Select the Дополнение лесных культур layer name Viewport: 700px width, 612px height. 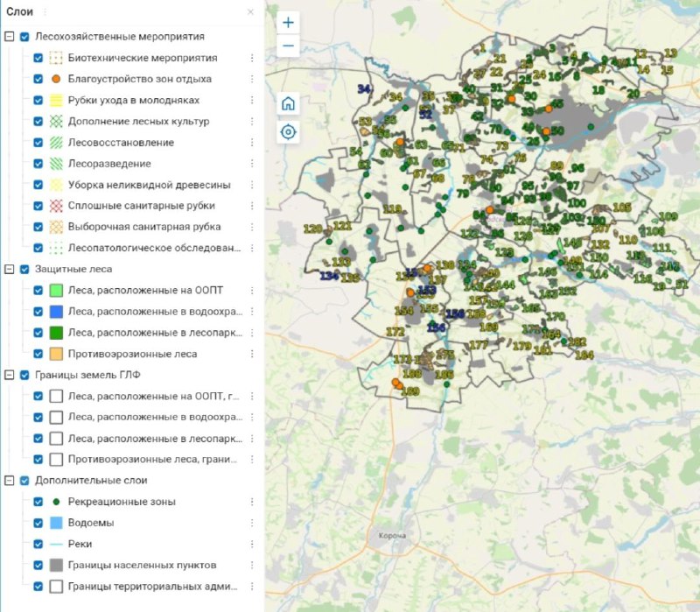pos(138,122)
